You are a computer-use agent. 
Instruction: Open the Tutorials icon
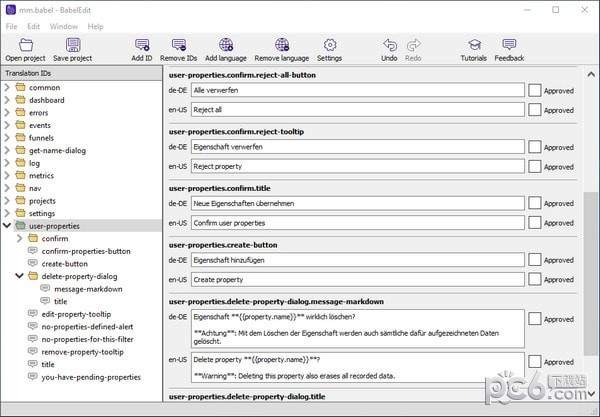point(473,46)
